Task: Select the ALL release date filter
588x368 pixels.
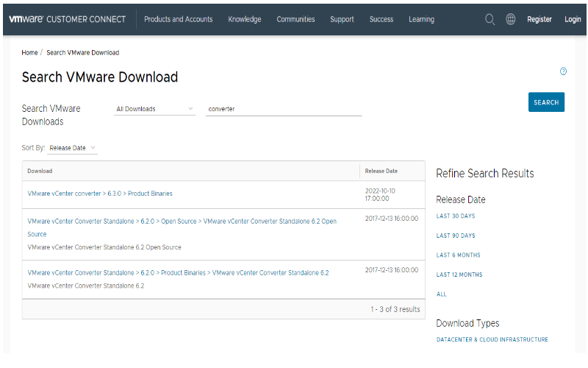Action: pos(442,294)
